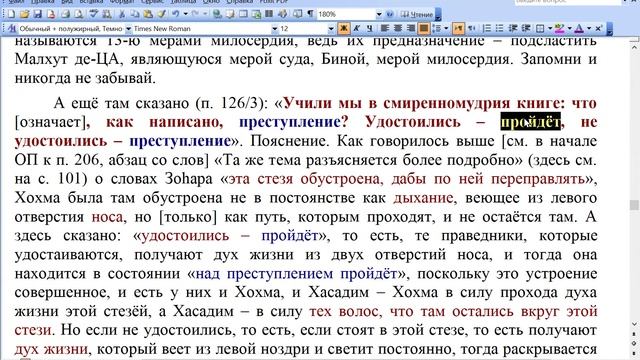Click the highlighted word 'пройдёт'
Screen dimensions: 640x360
click(x=531, y=122)
